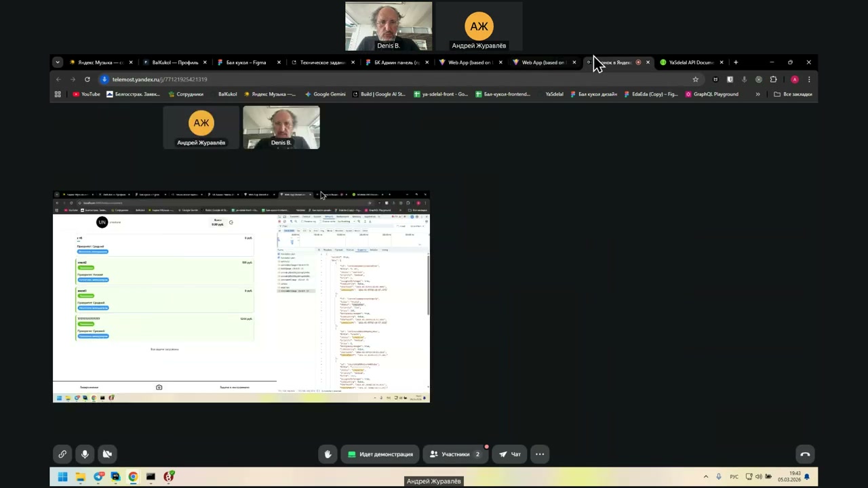Screen dimensions: 868x488
Task: Switch to the 'Бал кукол – Figma' tab
Action: tap(245, 62)
